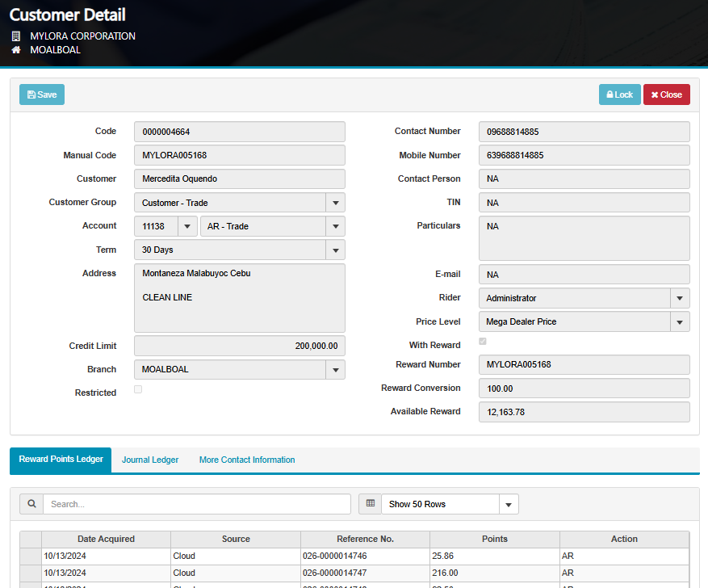Expand the Rider dropdown set to Administrator
The image size is (708, 588).
coord(680,299)
